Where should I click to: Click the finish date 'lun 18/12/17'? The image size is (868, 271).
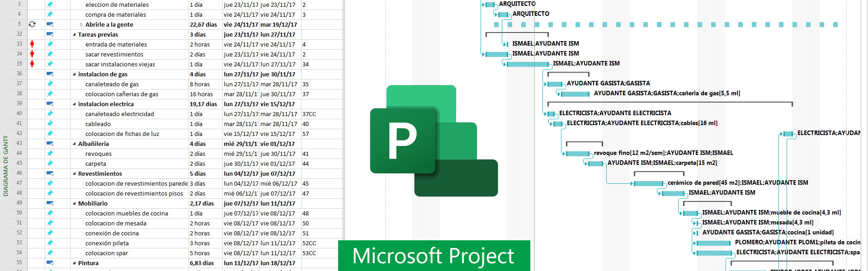(x=278, y=263)
